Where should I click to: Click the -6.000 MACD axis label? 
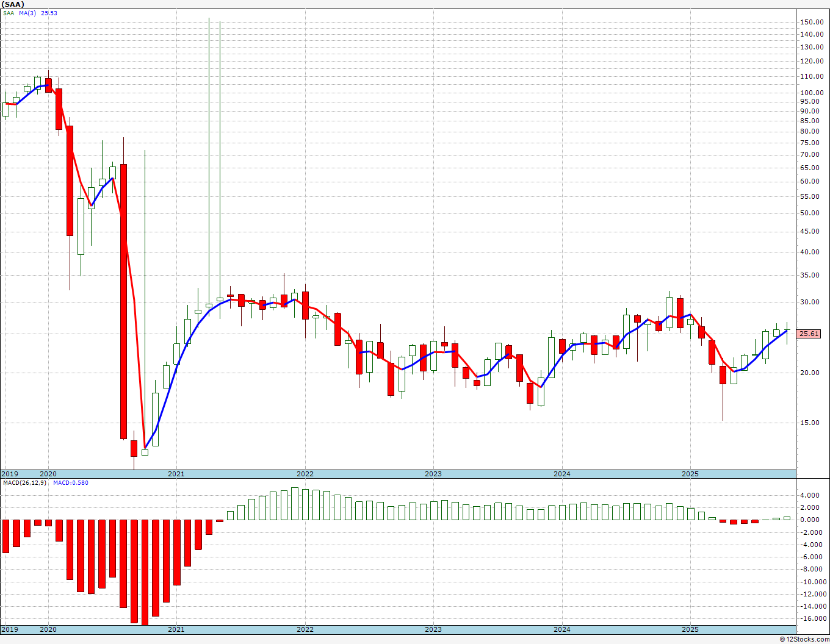(811, 557)
